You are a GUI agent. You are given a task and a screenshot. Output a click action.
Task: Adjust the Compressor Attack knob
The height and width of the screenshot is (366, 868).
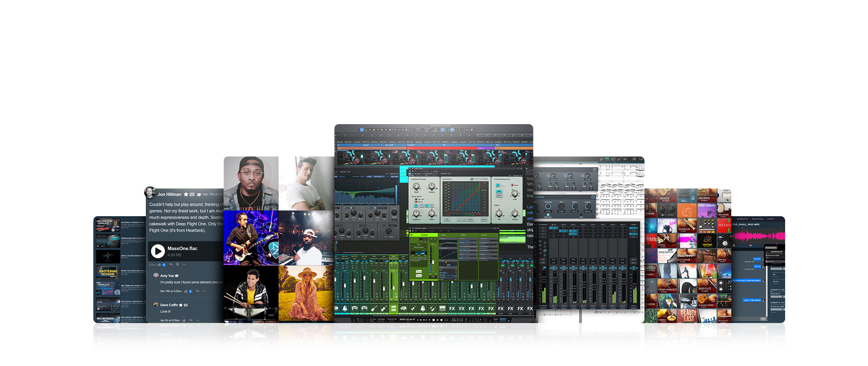pyautogui.click(x=575, y=206)
